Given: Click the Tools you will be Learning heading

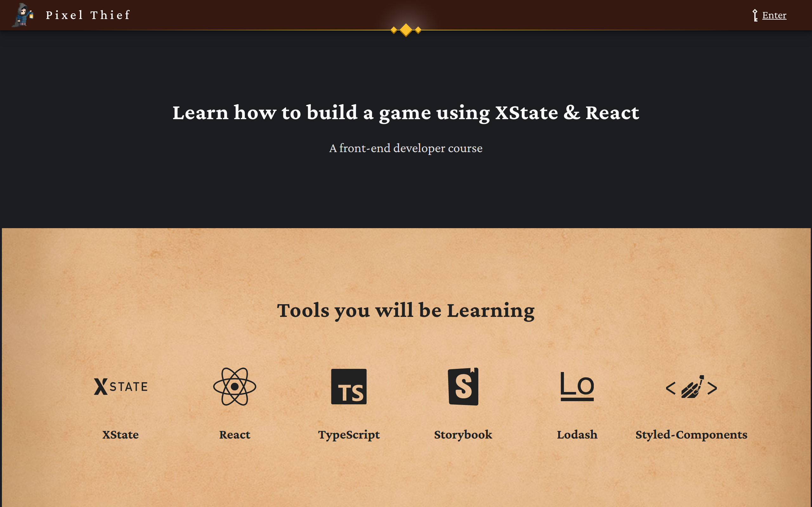Looking at the screenshot, I should click(406, 311).
